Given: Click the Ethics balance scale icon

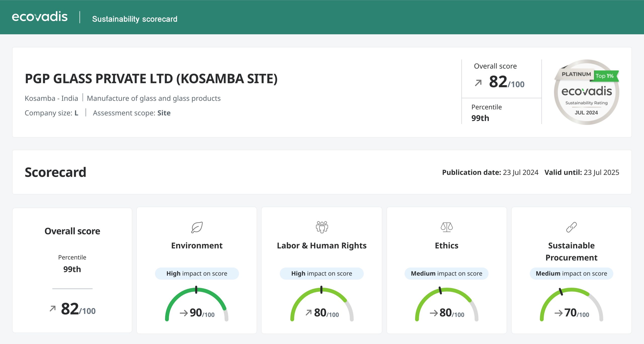Looking at the screenshot, I should point(447,227).
